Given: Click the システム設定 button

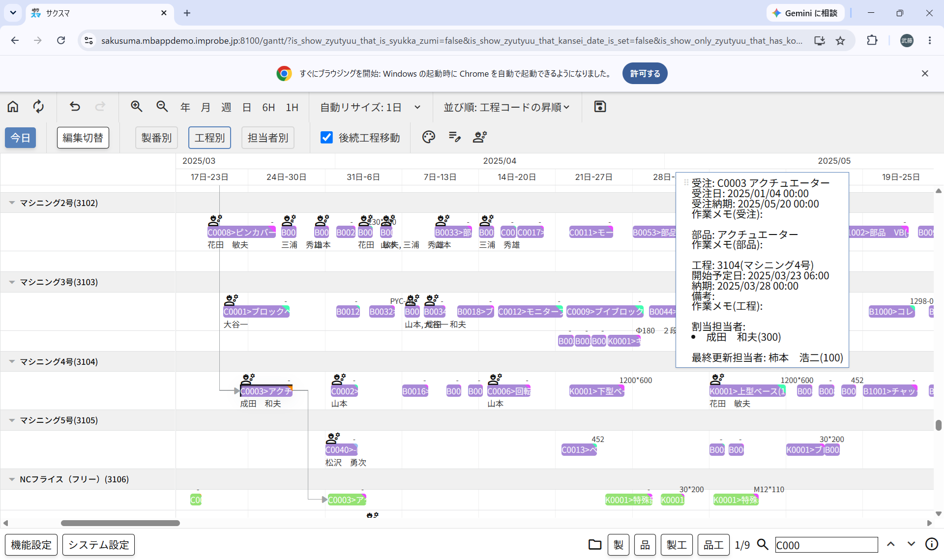Looking at the screenshot, I should click(x=98, y=545).
